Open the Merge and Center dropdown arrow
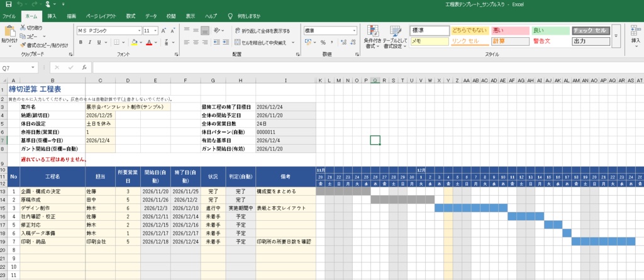The width and height of the screenshot is (644, 280). point(293,42)
